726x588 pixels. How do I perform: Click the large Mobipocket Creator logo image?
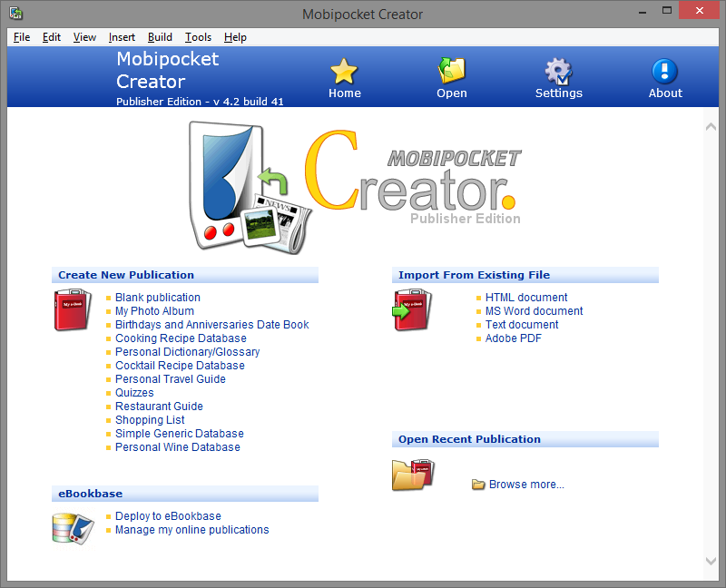356,188
